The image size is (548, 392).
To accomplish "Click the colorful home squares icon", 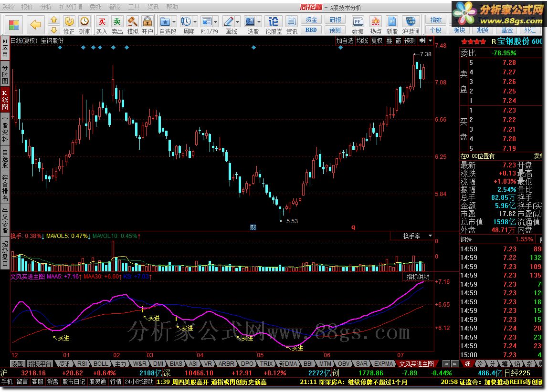I will (14, 25).
